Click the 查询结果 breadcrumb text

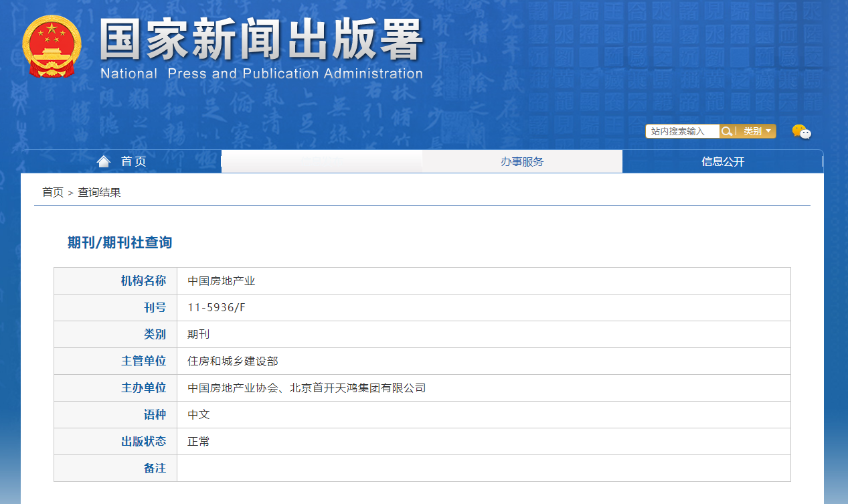[99, 193]
